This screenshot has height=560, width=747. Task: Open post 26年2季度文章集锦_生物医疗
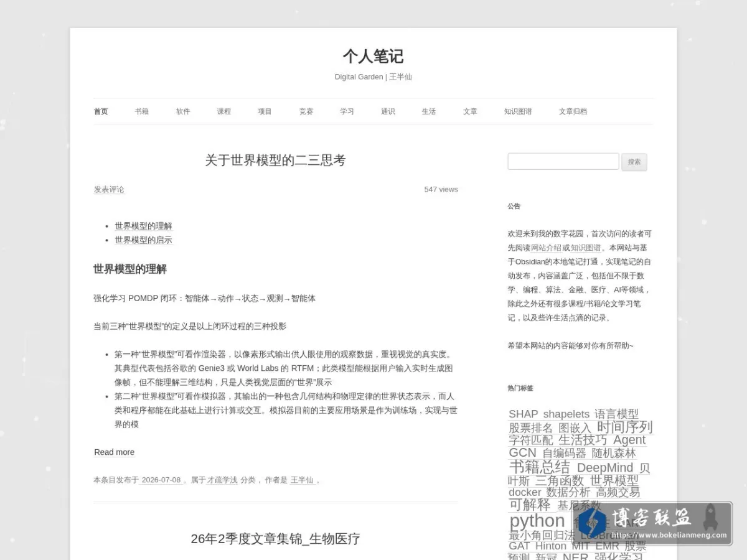pos(275,539)
